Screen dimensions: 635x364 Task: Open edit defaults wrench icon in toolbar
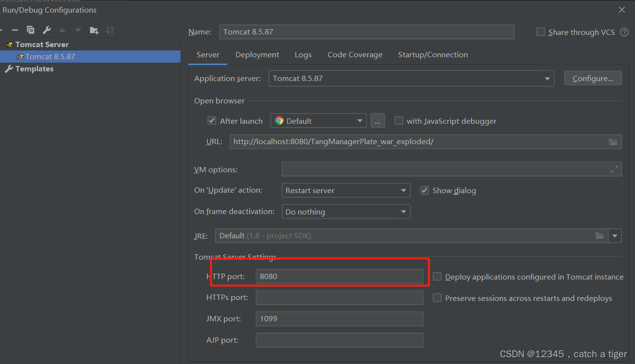[x=47, y=30]
